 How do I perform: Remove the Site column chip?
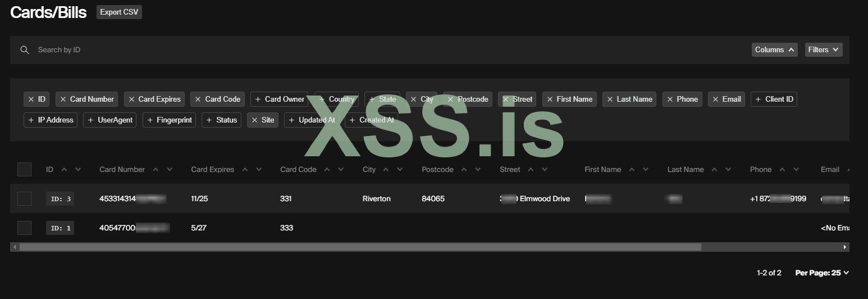pos(263,120)
